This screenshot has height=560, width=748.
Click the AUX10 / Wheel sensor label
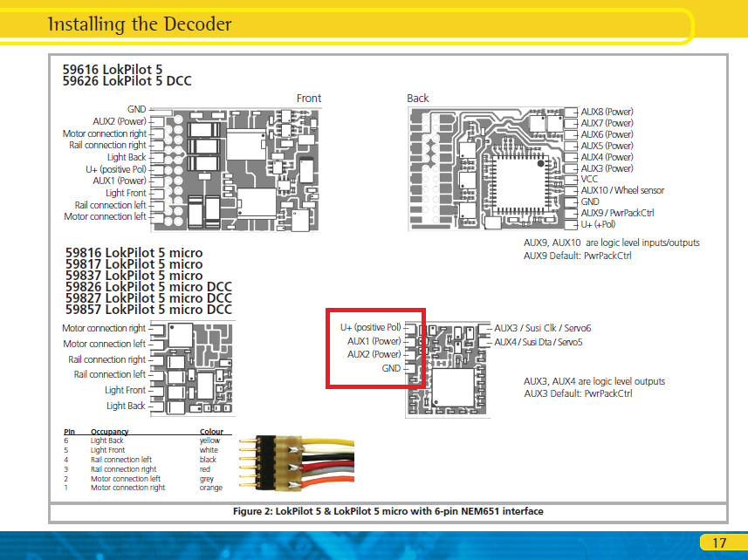[x=622, y=190]
